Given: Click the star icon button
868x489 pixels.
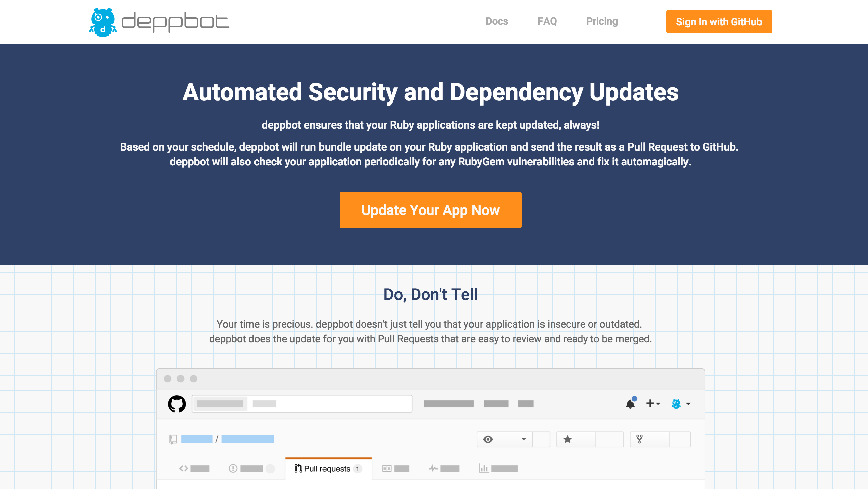Looking at the screenshot, I should [x=567, y=439].
